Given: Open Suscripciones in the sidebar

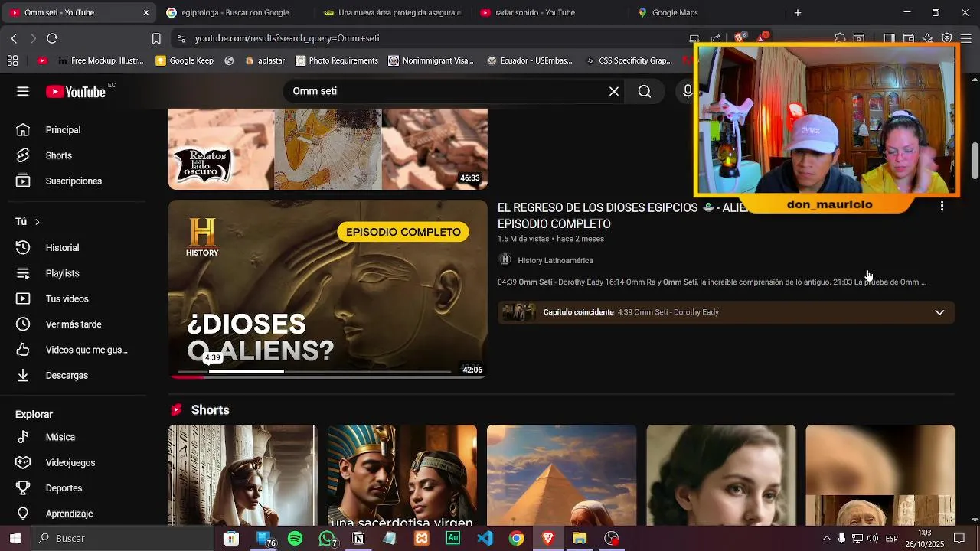Looking at the screenshot, I should coord(73,181).
